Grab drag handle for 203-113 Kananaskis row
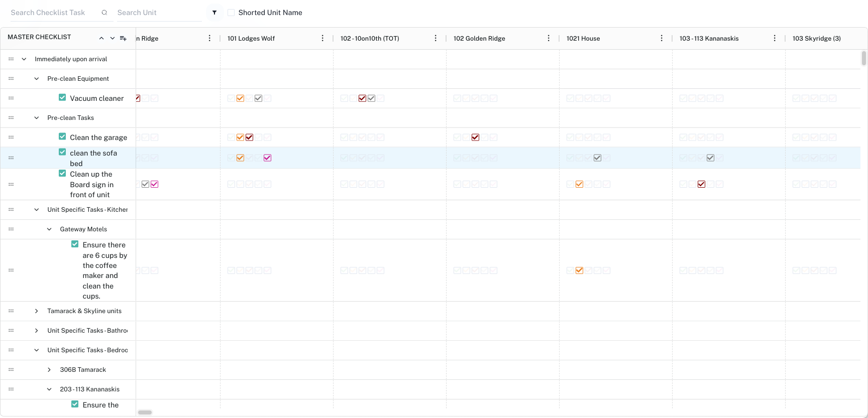 [x=11, y=389]
